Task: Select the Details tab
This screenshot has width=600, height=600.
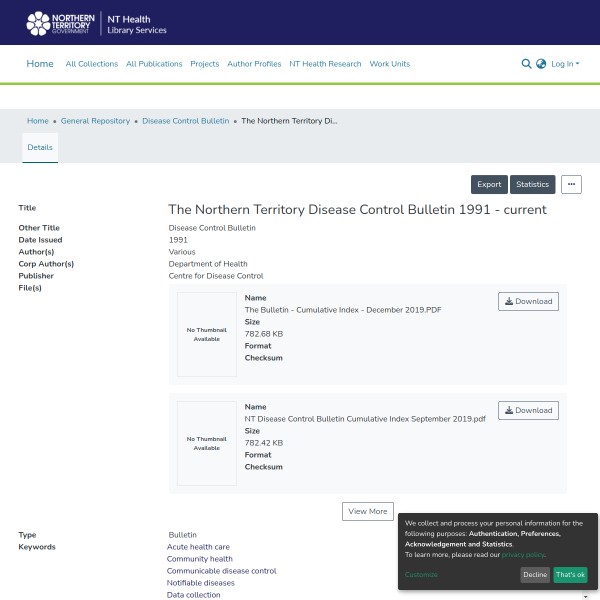Action: [40, 147]
